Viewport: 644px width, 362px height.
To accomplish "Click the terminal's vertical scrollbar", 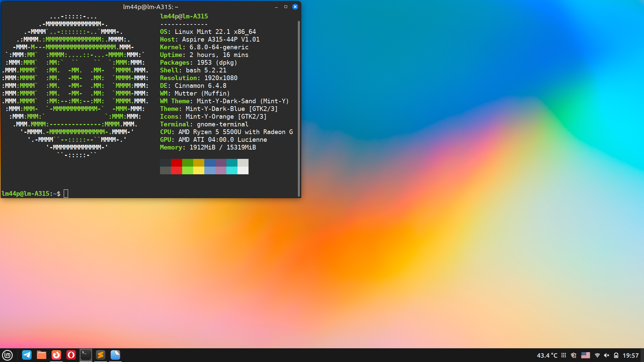I will coord(299,107).
